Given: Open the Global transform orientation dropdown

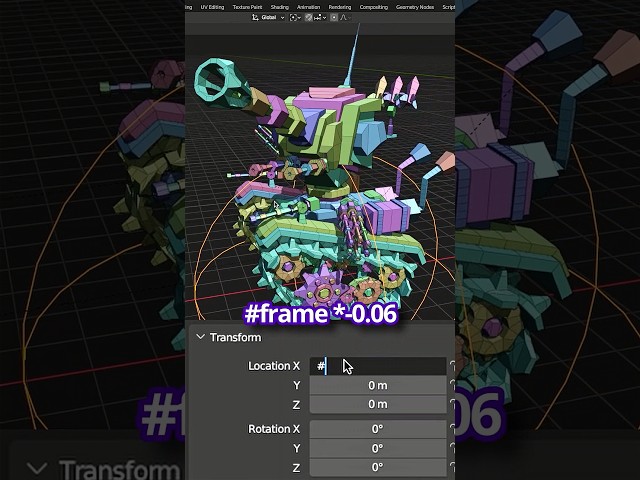Looking at the screenshot, I should tap(268, 18).
